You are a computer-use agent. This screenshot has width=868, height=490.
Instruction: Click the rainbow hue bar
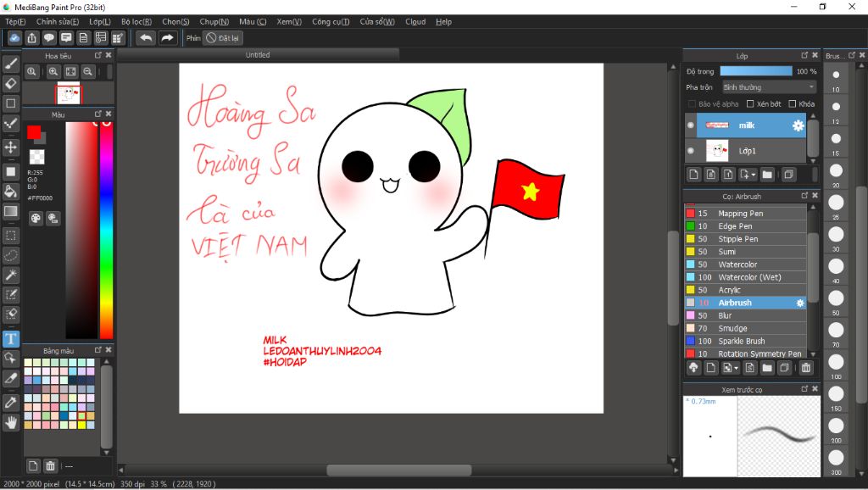pos(106,230)
